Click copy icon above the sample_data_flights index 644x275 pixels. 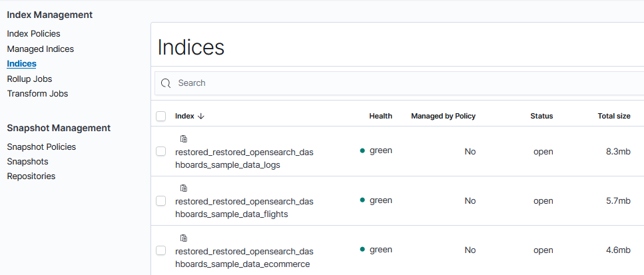click(x=184, y=188)
